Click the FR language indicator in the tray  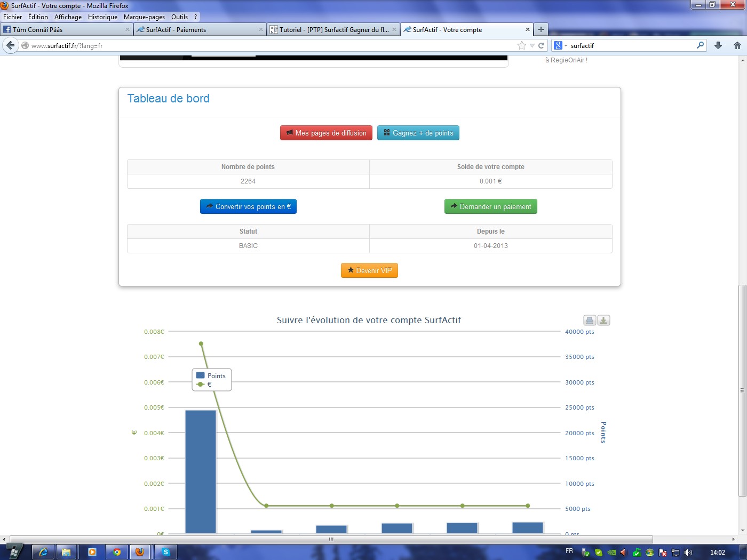pyautogui.click(x=569, y=551)
